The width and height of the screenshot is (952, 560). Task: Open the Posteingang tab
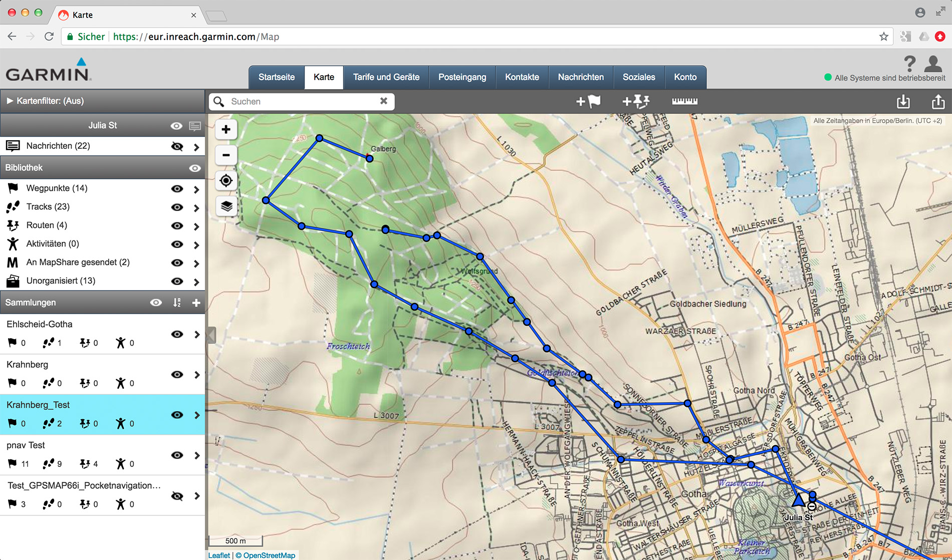click(462, 77)
